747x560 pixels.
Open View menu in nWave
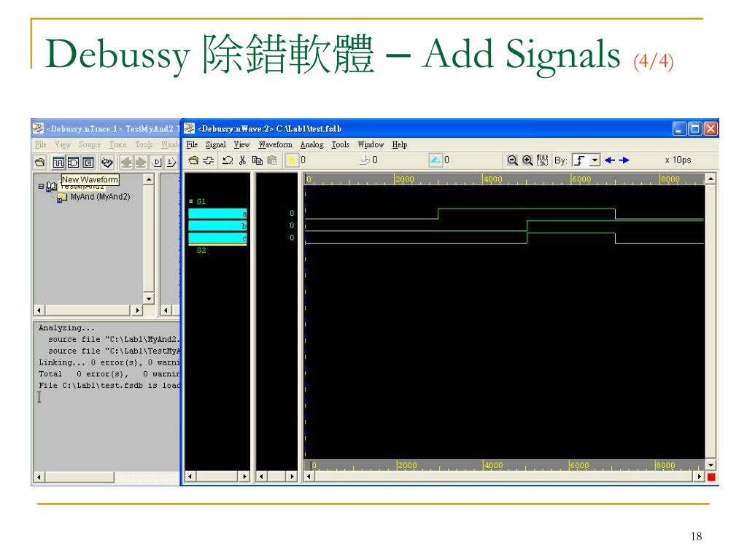(241, 145)
